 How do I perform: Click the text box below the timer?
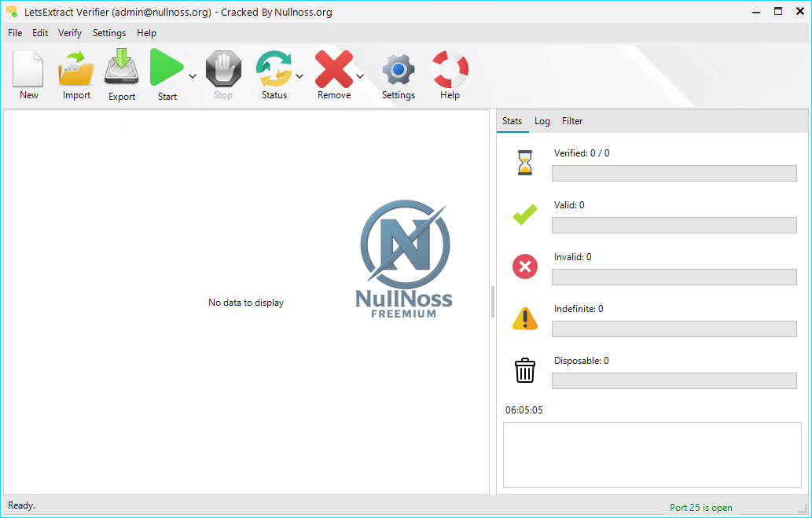[x=652, y=455]
